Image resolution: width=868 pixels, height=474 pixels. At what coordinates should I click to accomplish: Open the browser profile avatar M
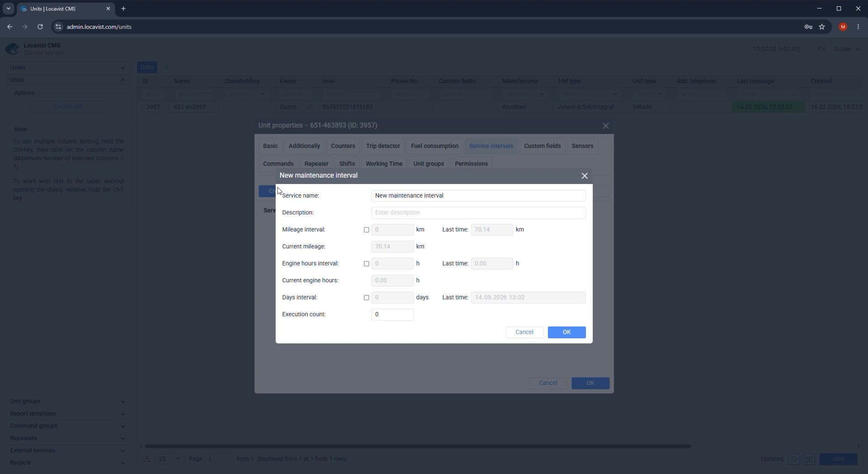(843, 27)
